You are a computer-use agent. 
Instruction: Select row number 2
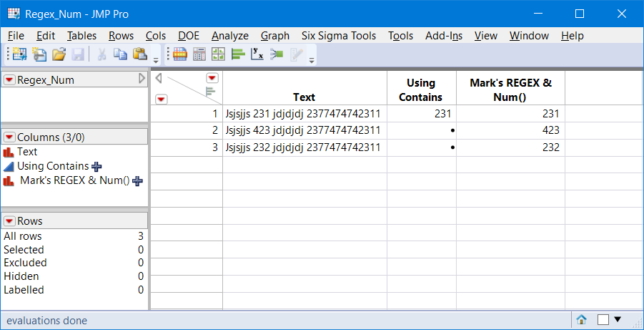point(187,130)
